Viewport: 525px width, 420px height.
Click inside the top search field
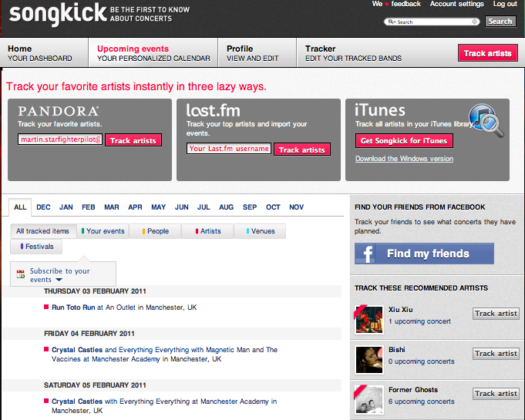pyautogui.click(x=432, y=22)
